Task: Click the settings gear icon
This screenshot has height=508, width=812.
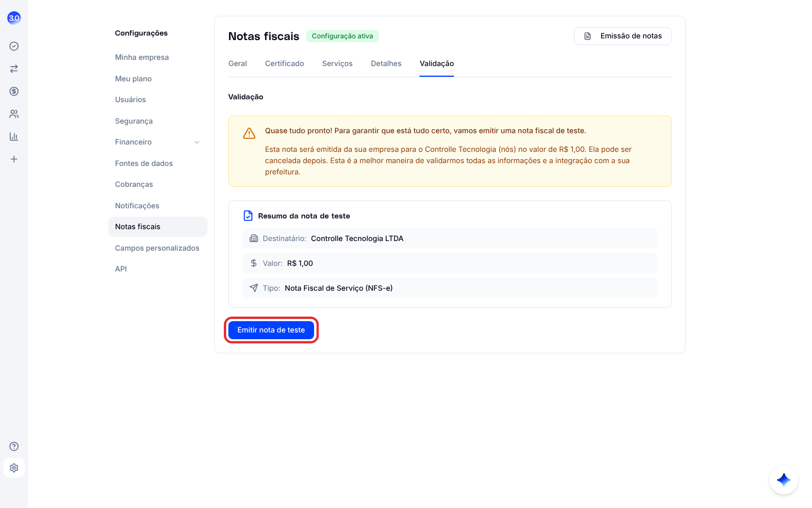Action: [14, 468]
